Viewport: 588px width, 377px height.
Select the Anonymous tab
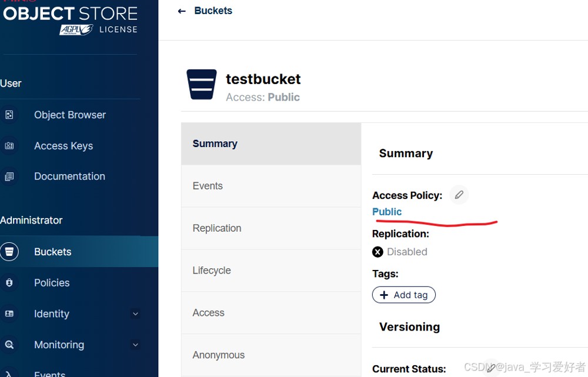(x=271, y=355)
